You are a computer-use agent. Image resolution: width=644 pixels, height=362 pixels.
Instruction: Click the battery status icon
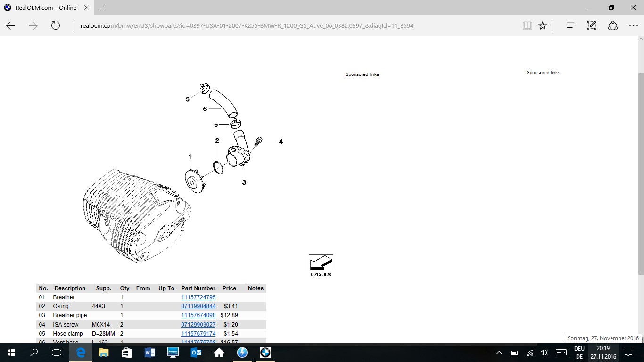pyautogui.click(x=514, y=353)
